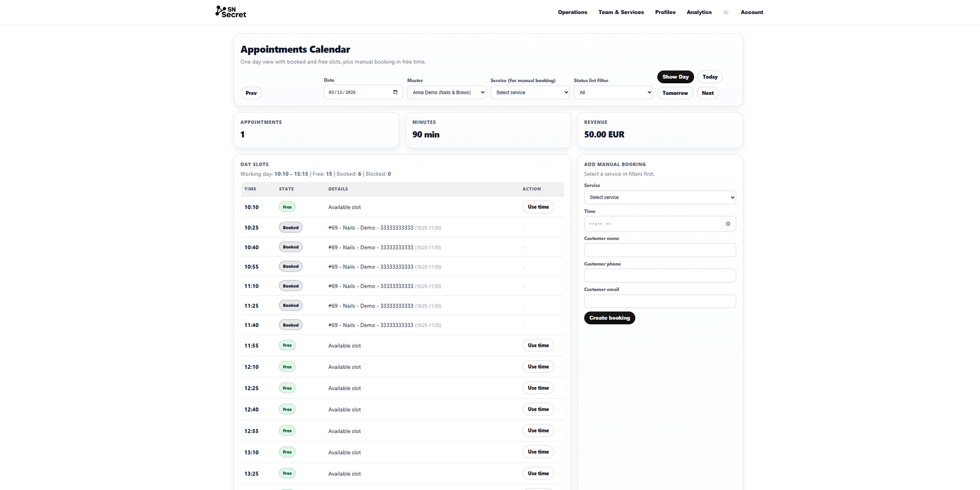Go to the Next day
980x490 pixels.
[707, 93]
